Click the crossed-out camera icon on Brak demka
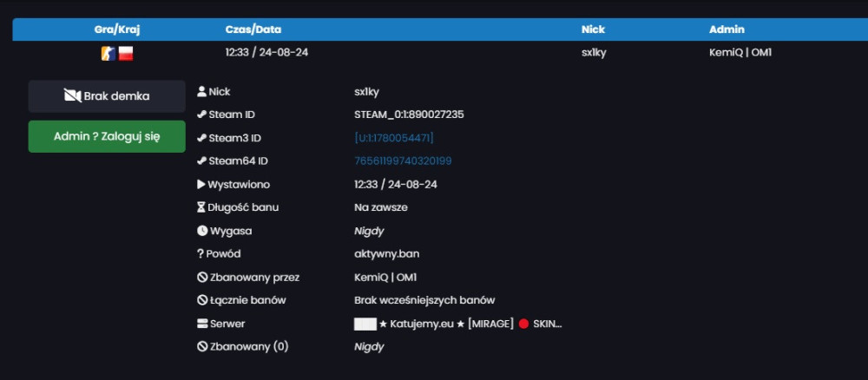The width and height of the screenshot is (868, 380). tap(73, 96)
